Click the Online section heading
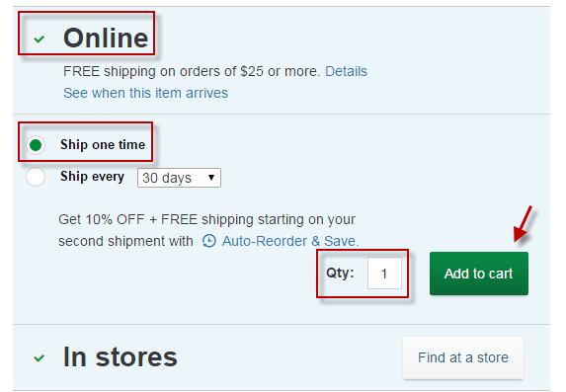The height and width of the screenshot is (392, 566). tap(106, 38)
